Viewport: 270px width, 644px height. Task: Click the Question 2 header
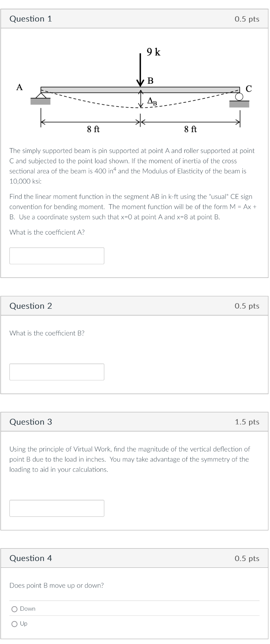point(30,306)
